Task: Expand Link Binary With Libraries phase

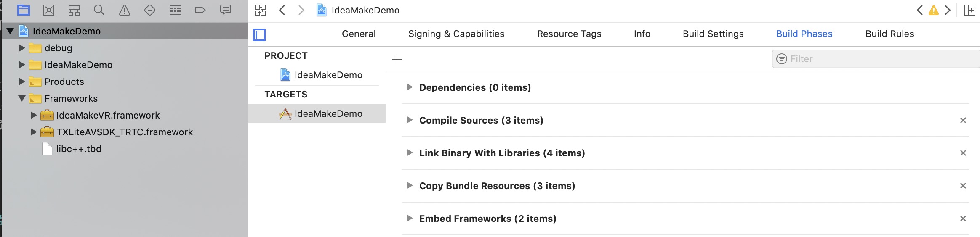Action: tap(409, 153)
